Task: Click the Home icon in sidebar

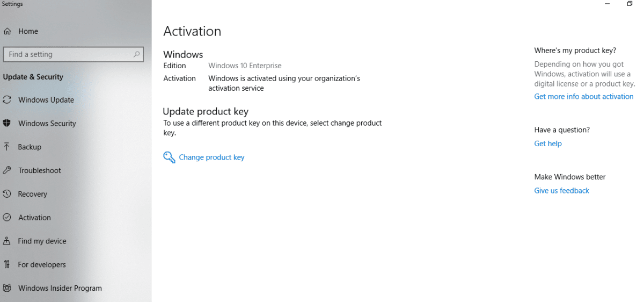Action: click(7, 32)
